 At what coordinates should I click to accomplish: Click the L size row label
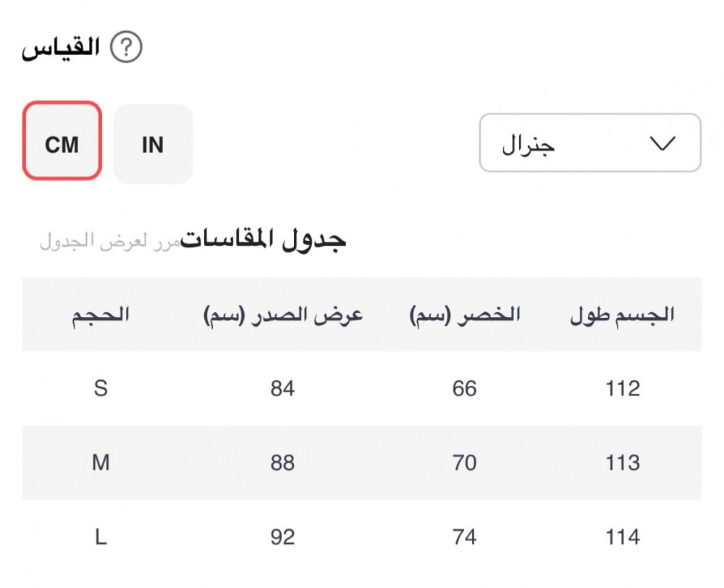click(101, 537)
